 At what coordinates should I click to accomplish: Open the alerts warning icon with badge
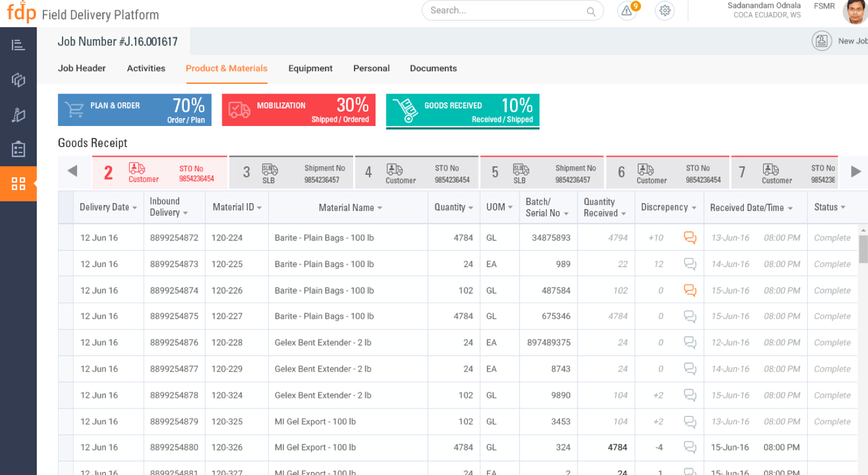pos(627,11)
